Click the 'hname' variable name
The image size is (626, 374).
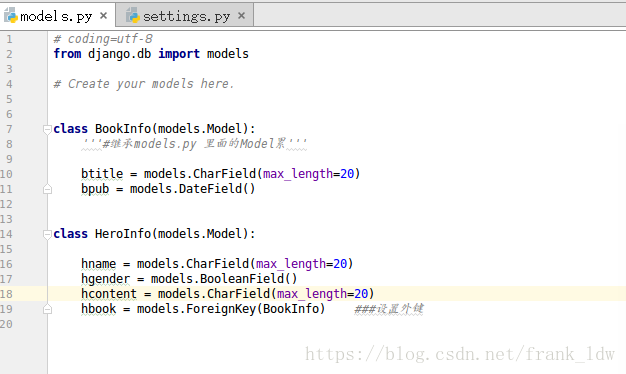99,264
